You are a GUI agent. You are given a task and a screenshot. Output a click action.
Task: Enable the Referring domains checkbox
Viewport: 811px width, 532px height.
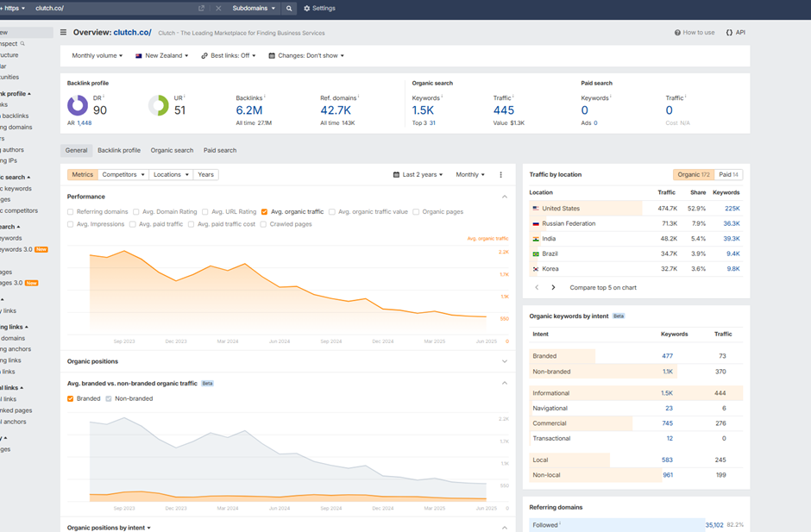[71, 212]
